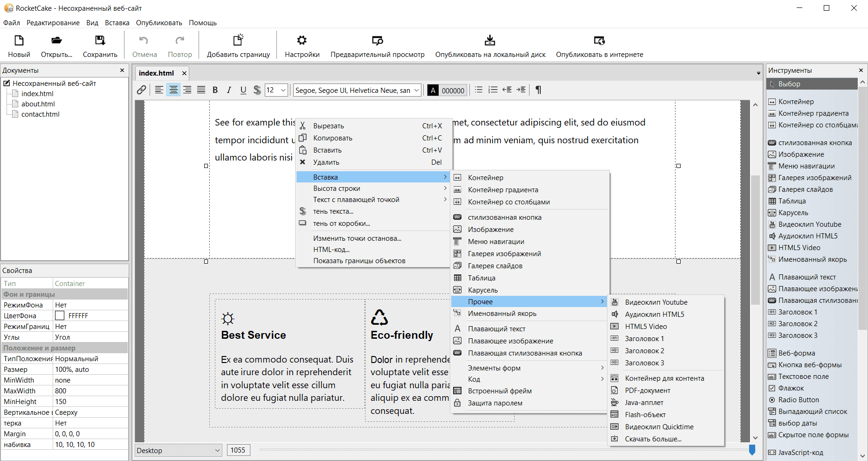
Task: Click Показать границы объектов menu entry
Action: coord(372,261)
